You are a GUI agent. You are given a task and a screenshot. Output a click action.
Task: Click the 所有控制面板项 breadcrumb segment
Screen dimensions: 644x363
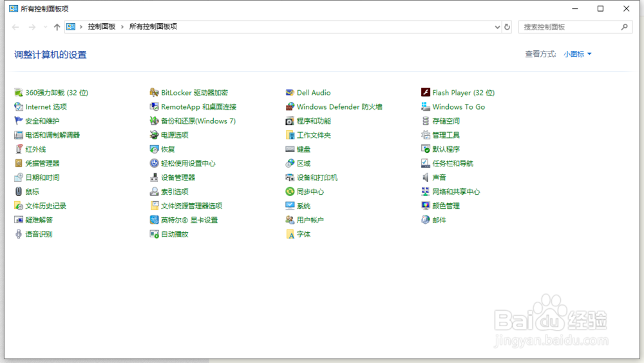click(x=153, y=26)
